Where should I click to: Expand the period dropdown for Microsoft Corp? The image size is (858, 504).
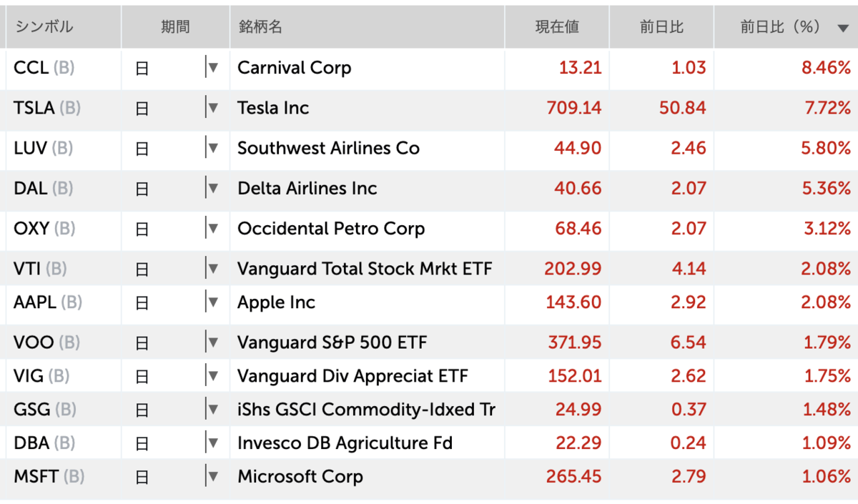(212, 476)
